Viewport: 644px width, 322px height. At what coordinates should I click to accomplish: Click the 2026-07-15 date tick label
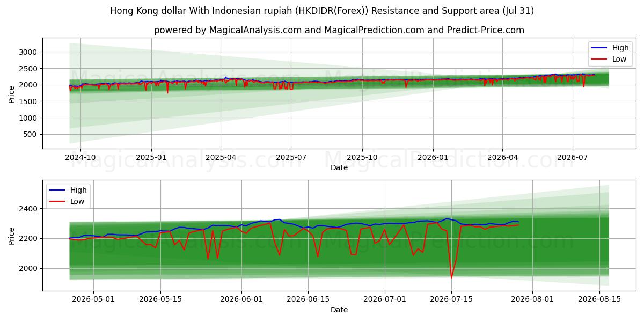pos(451,299)
